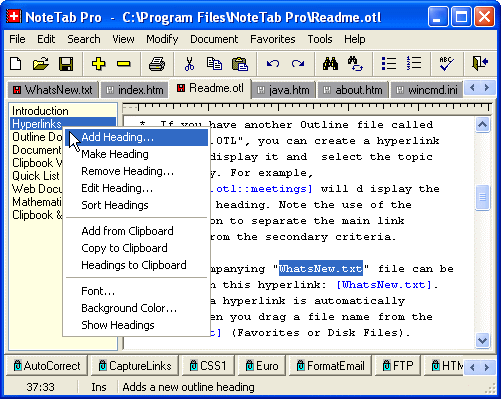Open the Search menu

coord(84,39)
